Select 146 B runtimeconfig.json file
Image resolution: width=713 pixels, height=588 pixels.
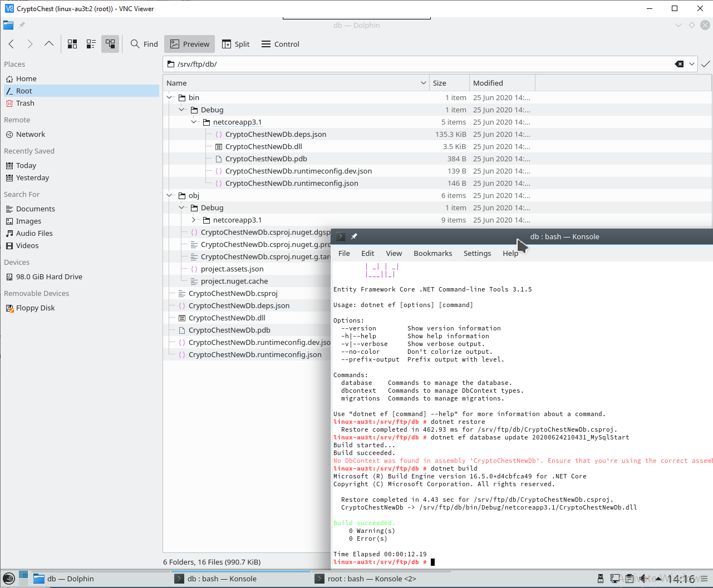click(292, 183)
